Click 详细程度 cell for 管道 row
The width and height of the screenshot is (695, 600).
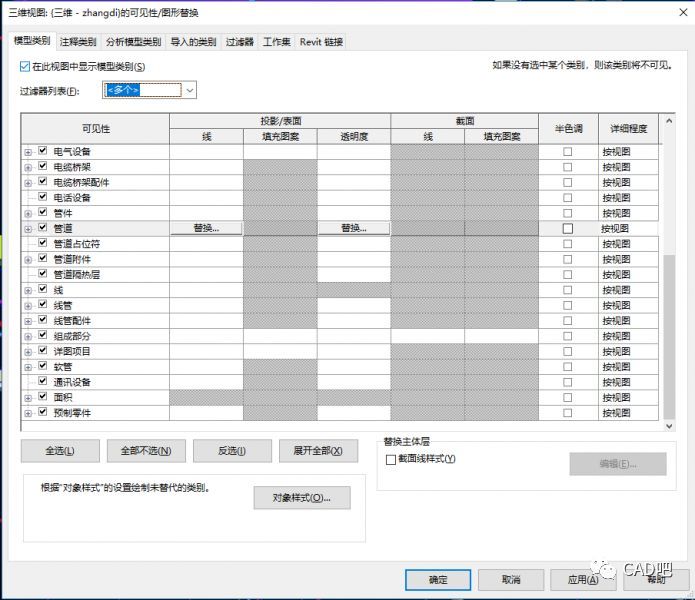click(628, 229)
